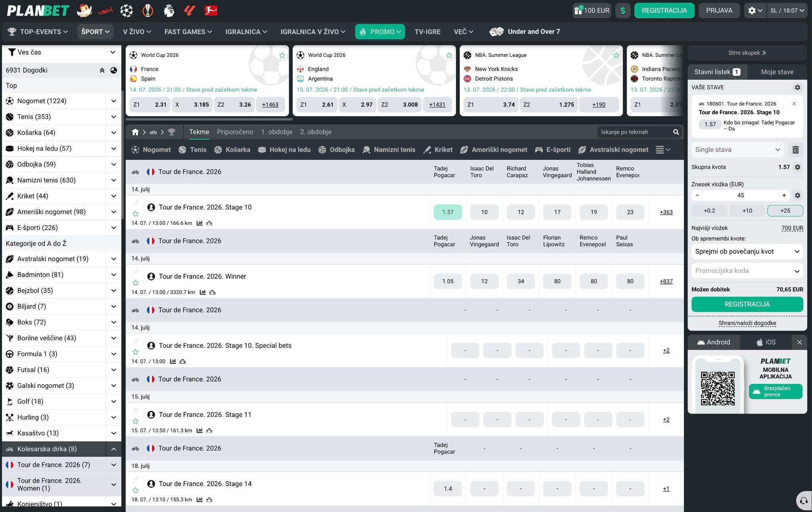Open the live support headset icon

[804, 500]
